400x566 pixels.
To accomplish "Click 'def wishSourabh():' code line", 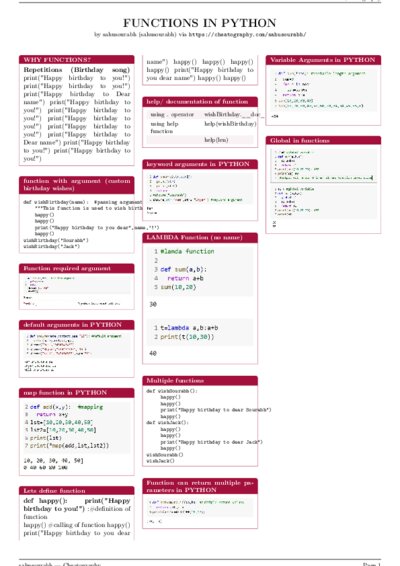I will (172, 391).
